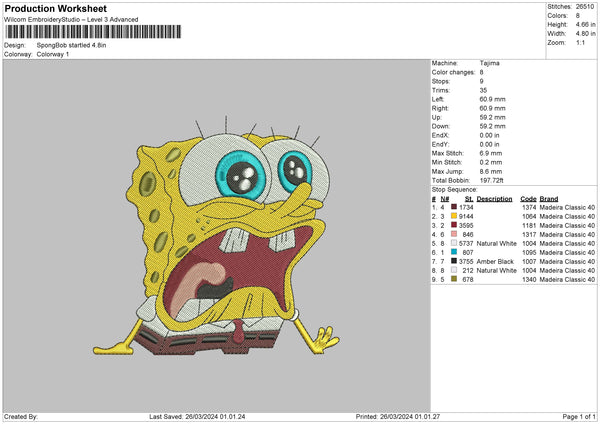This screenshot has width=600, height=424.
Task: Click 'Madeira Classic 40' brand in row 9
Action: tap(567, 279)
